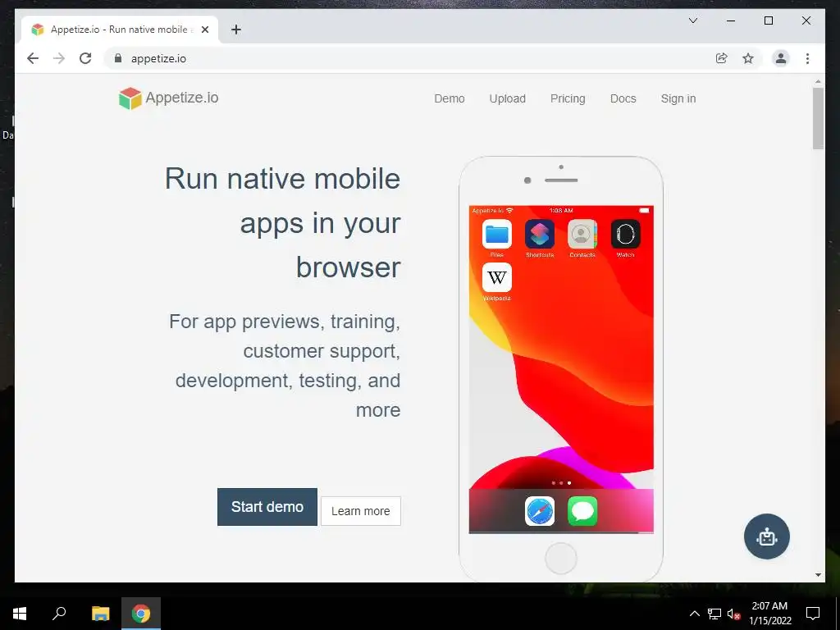
Task: Click the 'Run native mobile' heading text
Action: coord(282,178)
